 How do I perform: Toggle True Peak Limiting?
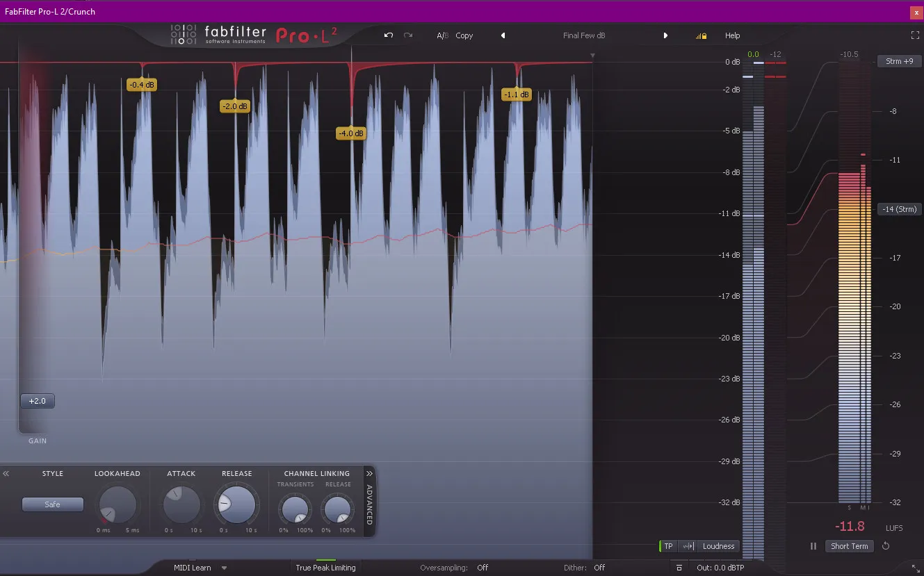pyautogui.click(x=325, y=568)
